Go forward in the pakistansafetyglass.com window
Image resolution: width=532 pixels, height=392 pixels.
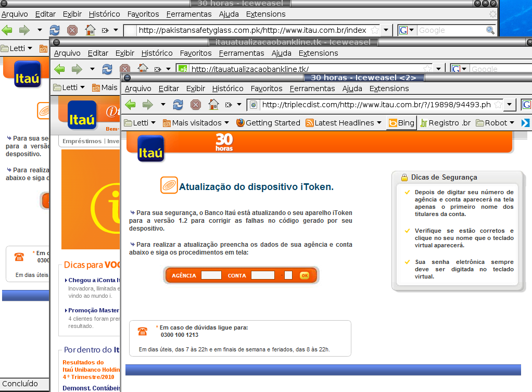point(24,30)
